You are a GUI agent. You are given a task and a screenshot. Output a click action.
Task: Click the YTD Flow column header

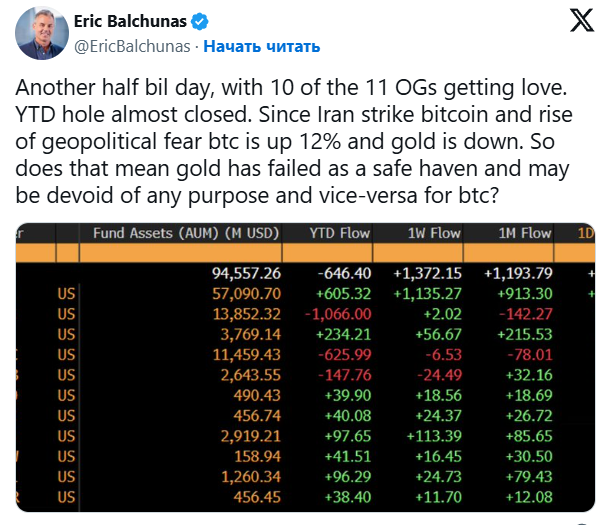[x=342, y=233]
